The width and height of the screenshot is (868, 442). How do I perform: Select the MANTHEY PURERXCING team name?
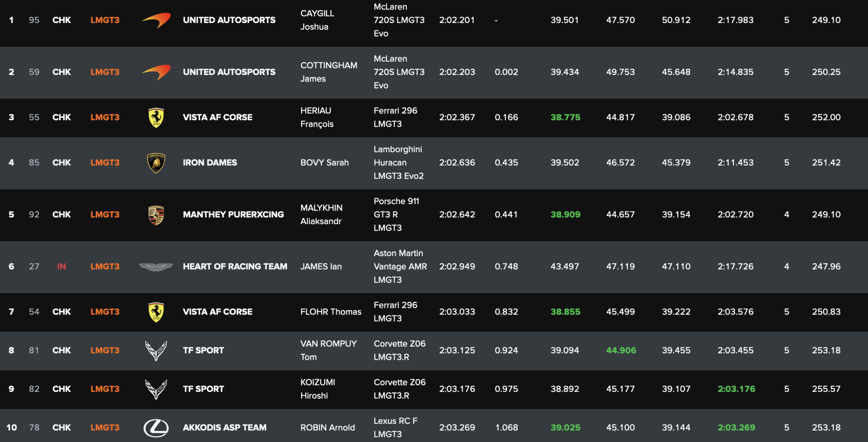point(233,215)
